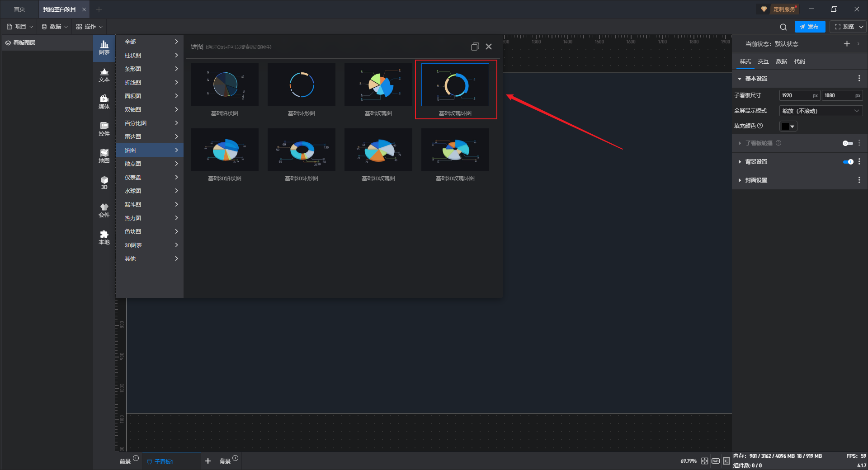Add the 基础3D环形图 chart thumbnail
The width and height of the screenshot is (868, 470).
pyautogui.click(x=302, y=150)
